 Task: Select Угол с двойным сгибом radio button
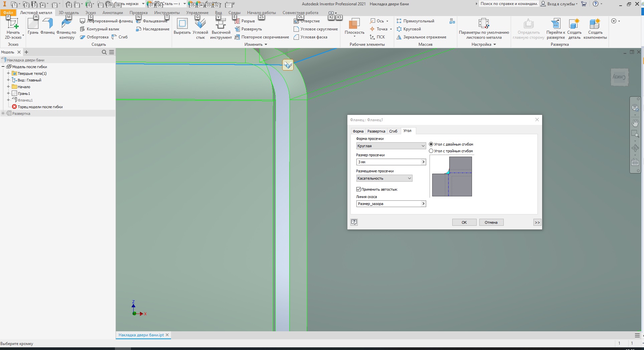coord(431,144)
